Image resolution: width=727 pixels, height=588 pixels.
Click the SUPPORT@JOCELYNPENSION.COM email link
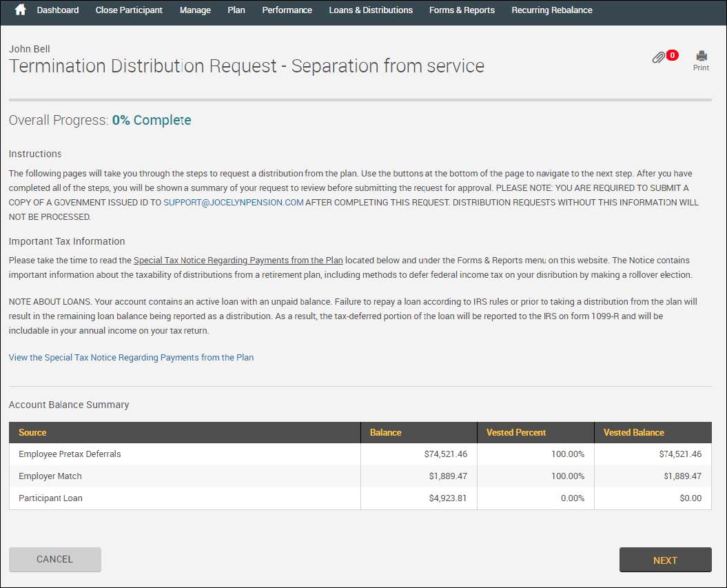pos(234,203)
